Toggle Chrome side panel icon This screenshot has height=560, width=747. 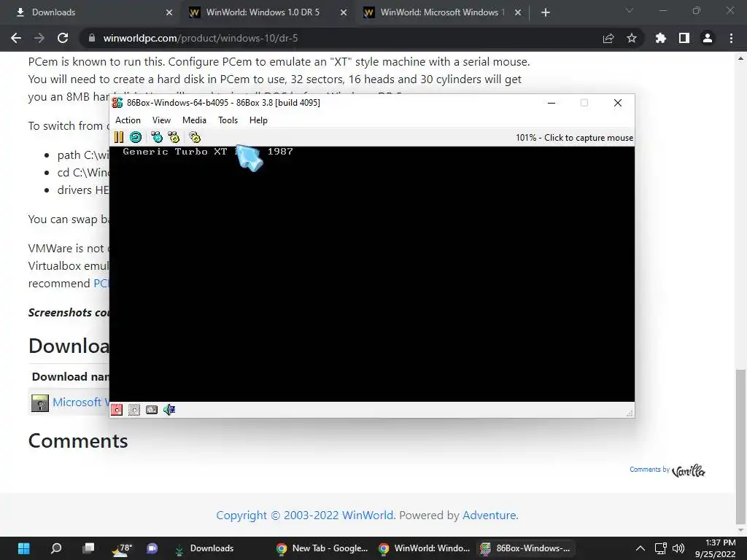684,38
